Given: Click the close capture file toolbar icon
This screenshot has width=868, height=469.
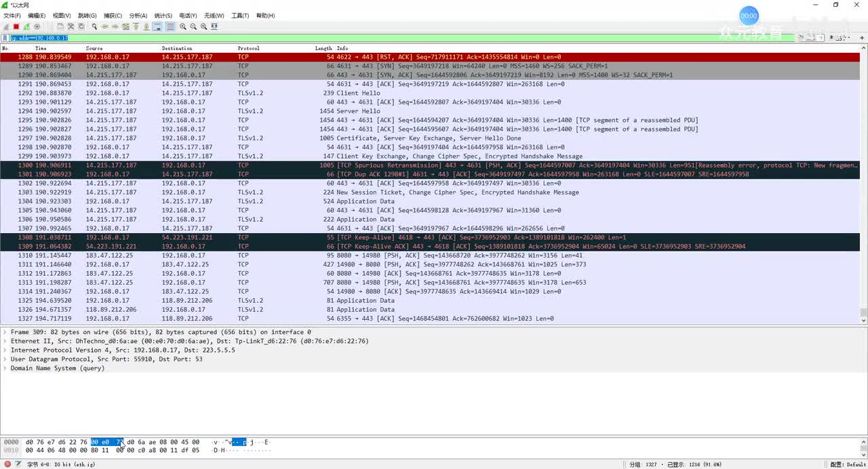Looking at the screenshot, I should pos(71,26).
